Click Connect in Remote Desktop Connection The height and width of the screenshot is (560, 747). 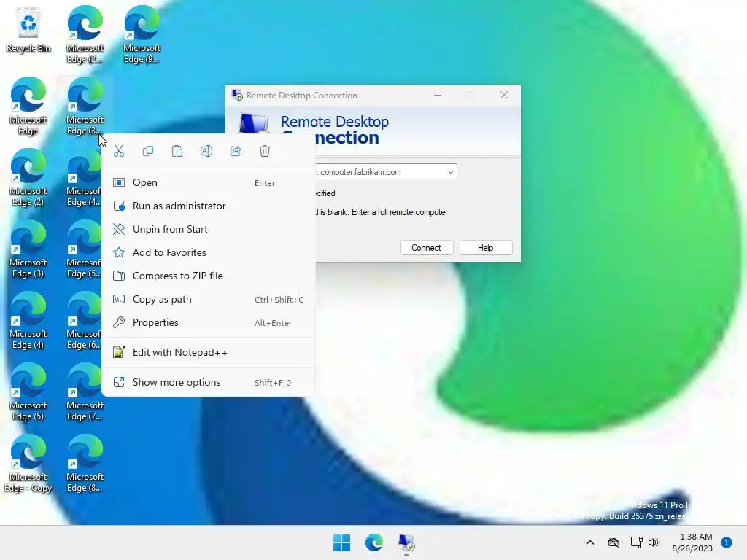(x=426, y=248)
